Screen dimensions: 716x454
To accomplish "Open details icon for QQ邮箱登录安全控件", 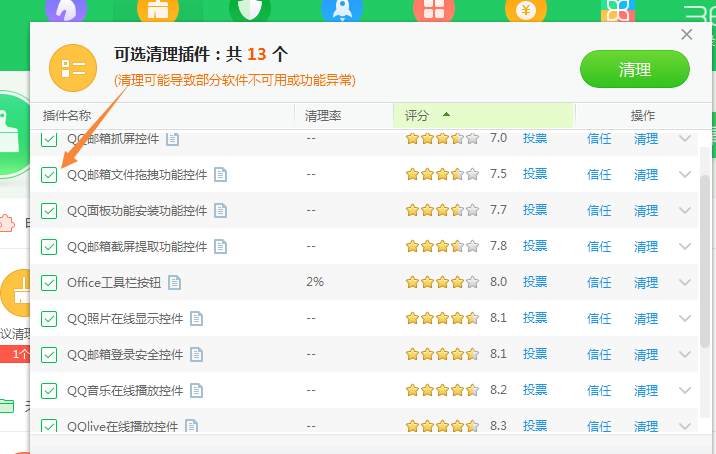I will click(x=196, y=354).
